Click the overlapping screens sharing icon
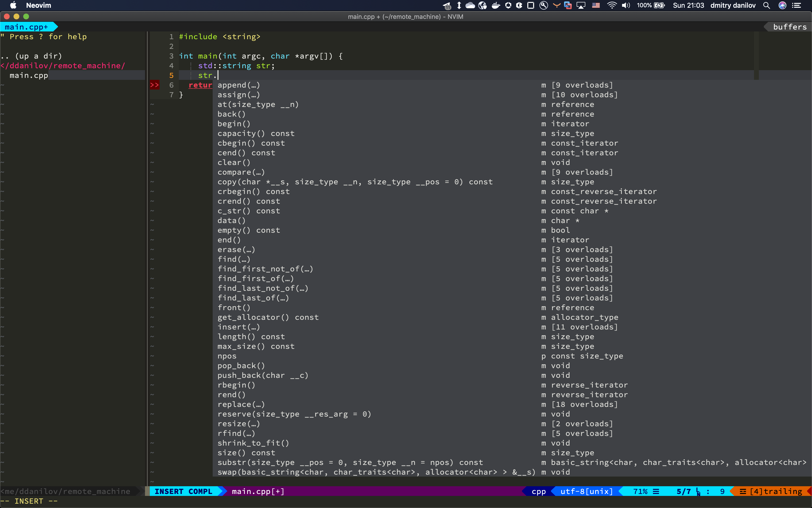 coord(568,5)
